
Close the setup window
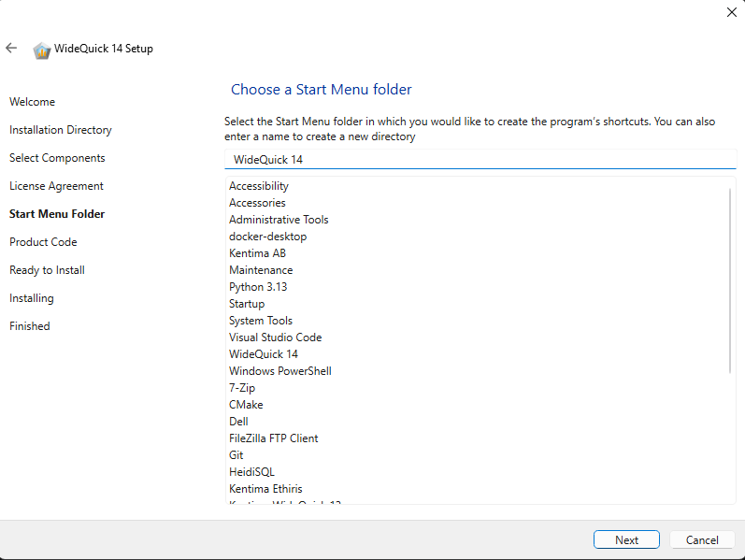732,12
